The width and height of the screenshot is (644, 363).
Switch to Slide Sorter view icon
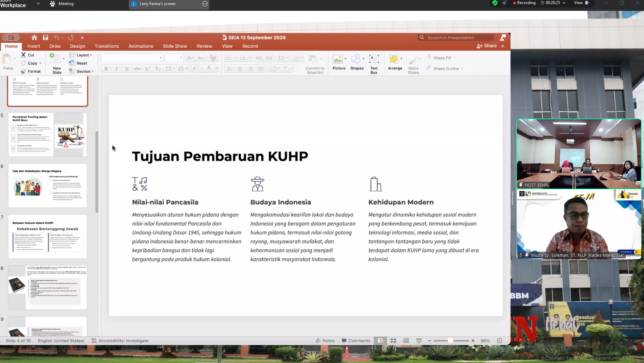tap(393, 341)
